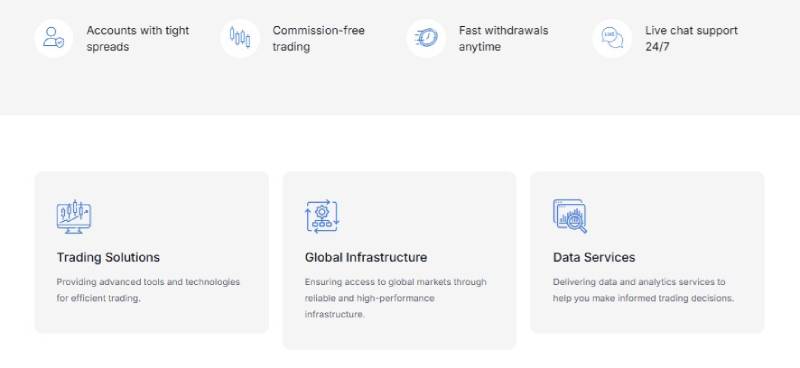
Task: Click the 'Delivering data and analytics services' description
Action: click(643, 290)
